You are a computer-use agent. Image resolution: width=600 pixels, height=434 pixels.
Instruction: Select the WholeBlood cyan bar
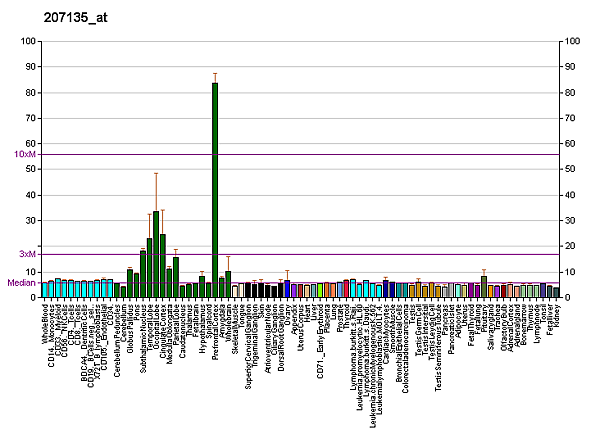(45, 290)
